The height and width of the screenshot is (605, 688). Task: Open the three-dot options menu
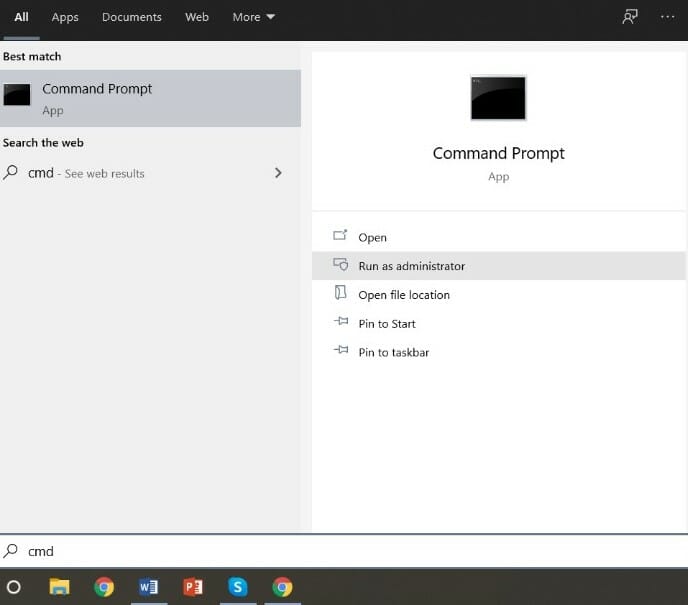point(667,17)
